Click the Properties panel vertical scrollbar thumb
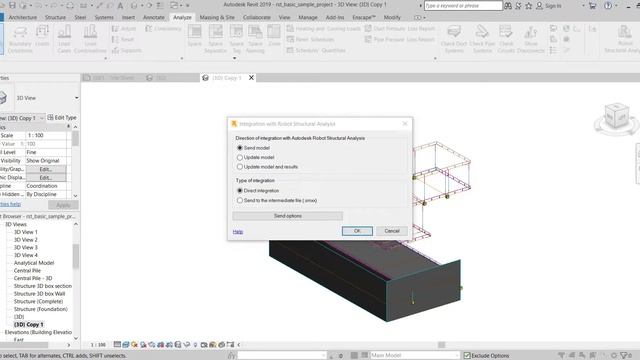The height and width of the screenshot is (360, 640). (76, 138)
